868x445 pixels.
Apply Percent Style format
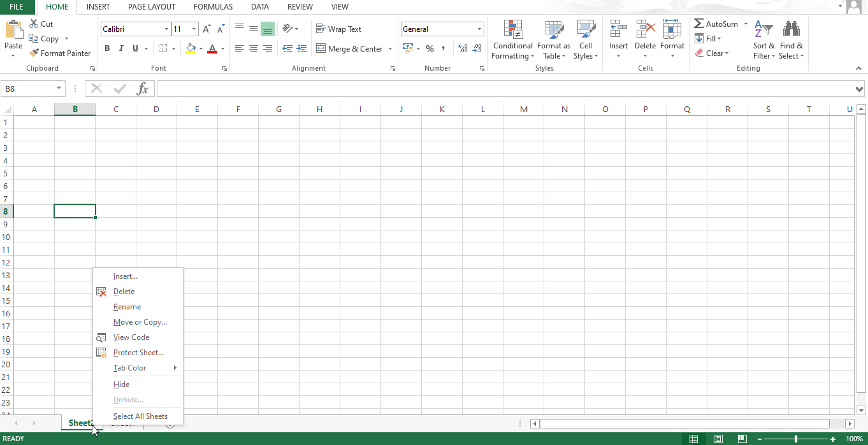430,48
